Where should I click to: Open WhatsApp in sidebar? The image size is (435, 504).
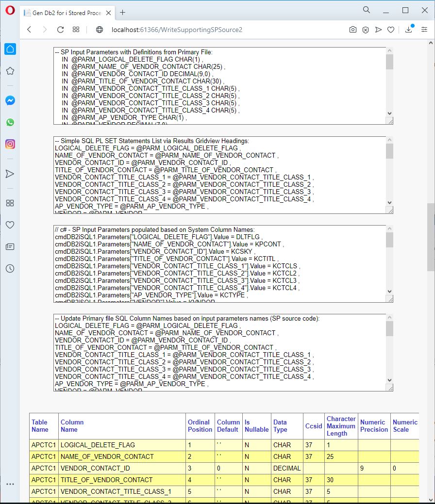click(10, 122)
